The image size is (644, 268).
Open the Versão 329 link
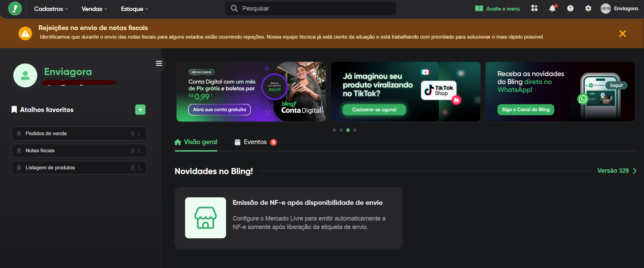coord(613,171)
